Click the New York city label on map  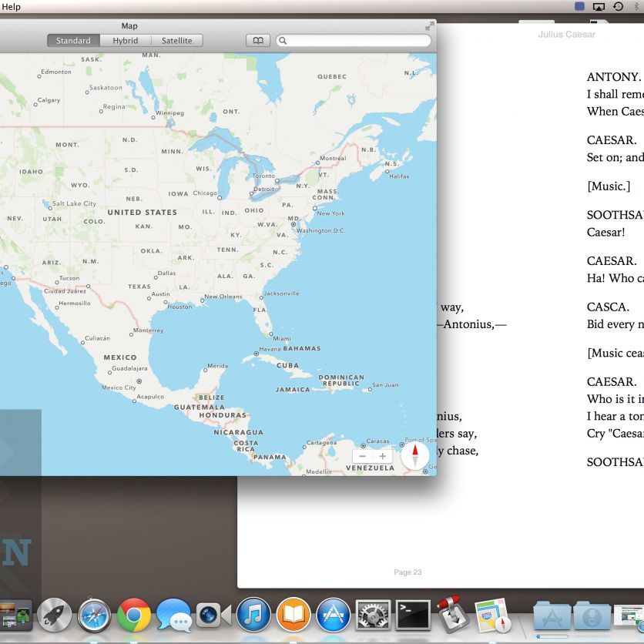pyautogui.click(x=330, y=213)
